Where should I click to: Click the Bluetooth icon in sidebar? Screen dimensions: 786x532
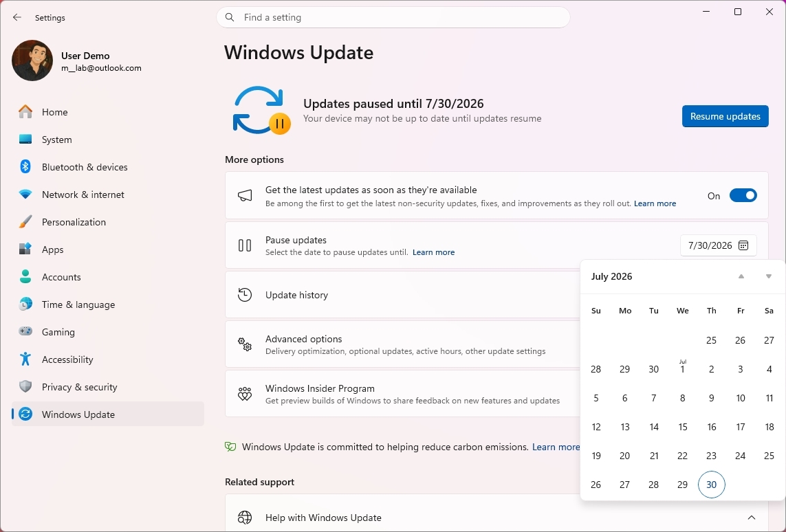click(x=25, y=167)
